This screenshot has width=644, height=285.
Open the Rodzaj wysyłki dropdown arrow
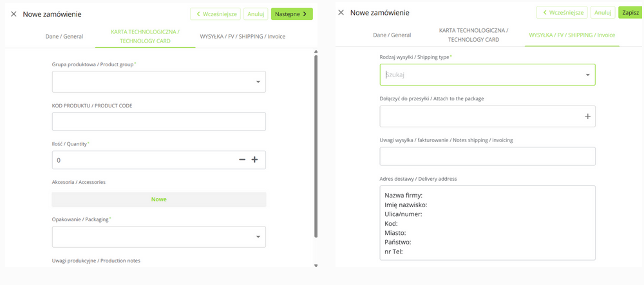(588, 75)
